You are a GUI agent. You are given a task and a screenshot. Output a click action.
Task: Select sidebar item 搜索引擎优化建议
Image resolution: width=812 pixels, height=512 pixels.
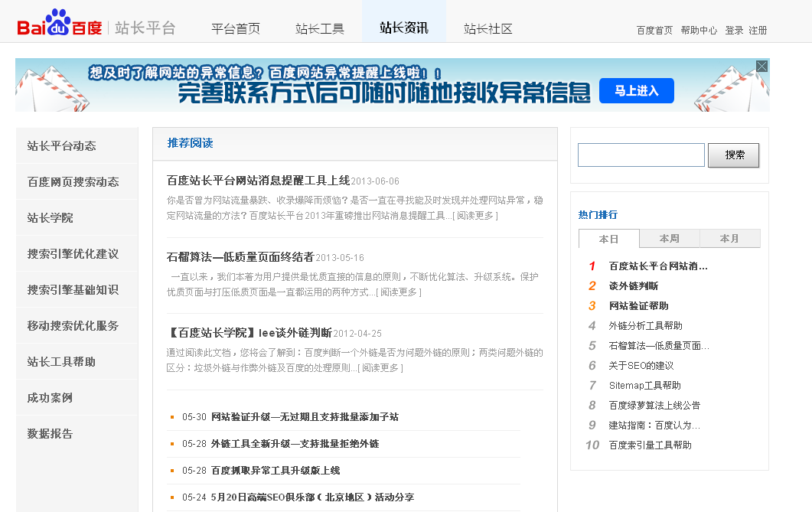tap(77, 253)
